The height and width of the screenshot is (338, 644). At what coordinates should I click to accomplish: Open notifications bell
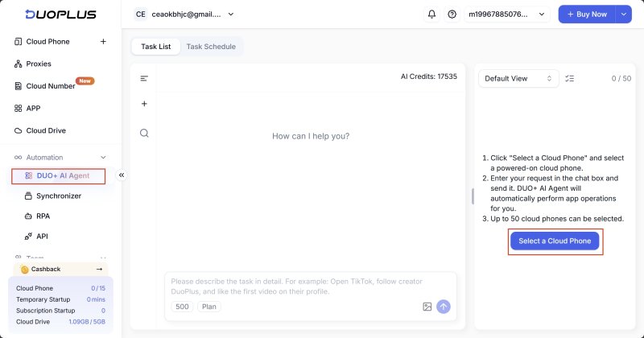tap(431, 14)
